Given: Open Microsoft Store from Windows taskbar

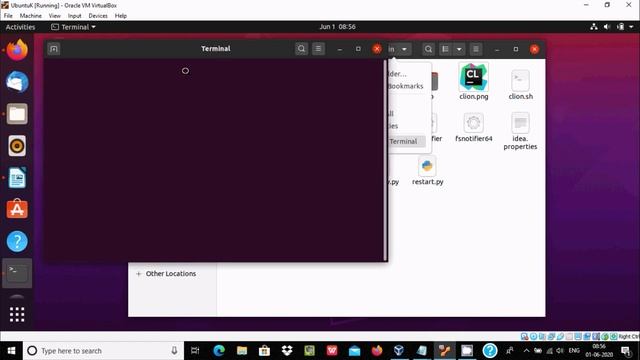Looking at the screenshot, I should point(264,351).
